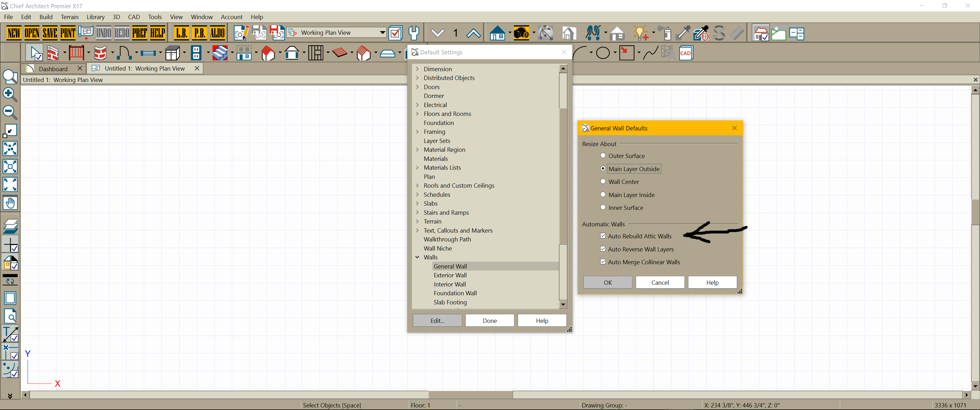The image size is (980, 410).
Task: Click the Up One Floor arrow
Action: [x=473, y=33]
